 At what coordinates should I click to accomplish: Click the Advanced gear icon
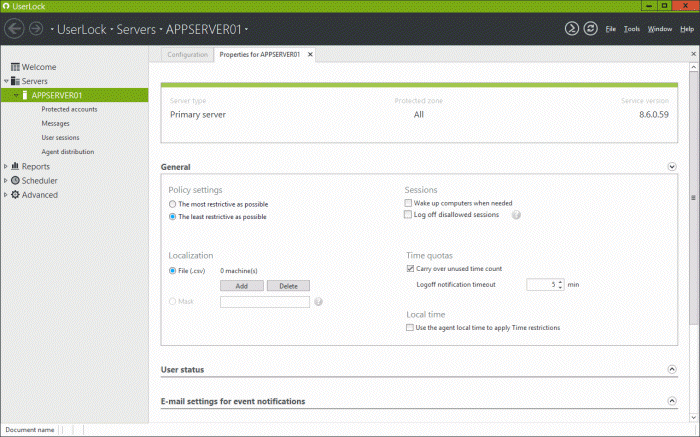(15, 195)
